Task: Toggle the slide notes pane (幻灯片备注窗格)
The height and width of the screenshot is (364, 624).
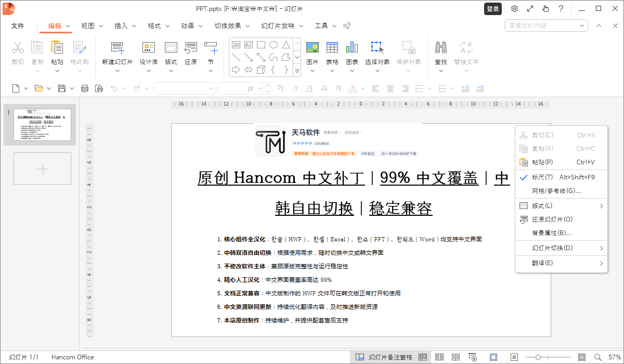Action: tap(385, 357)
